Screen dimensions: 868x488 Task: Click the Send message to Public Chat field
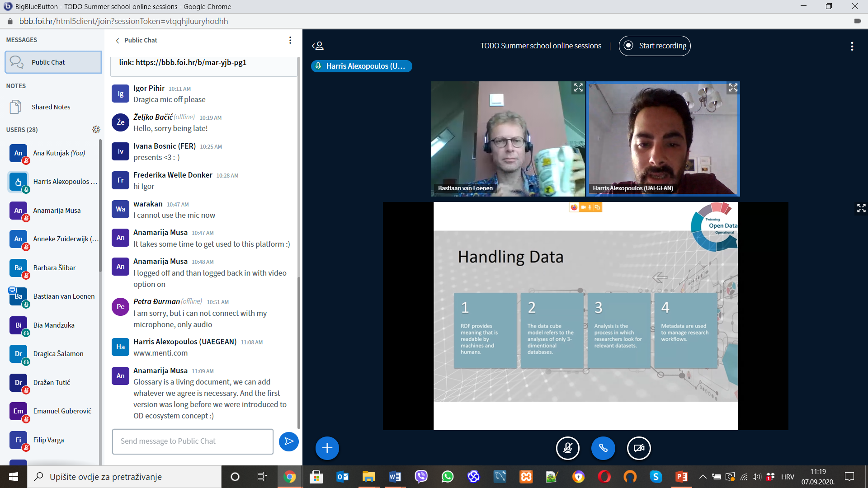(193, 441)
